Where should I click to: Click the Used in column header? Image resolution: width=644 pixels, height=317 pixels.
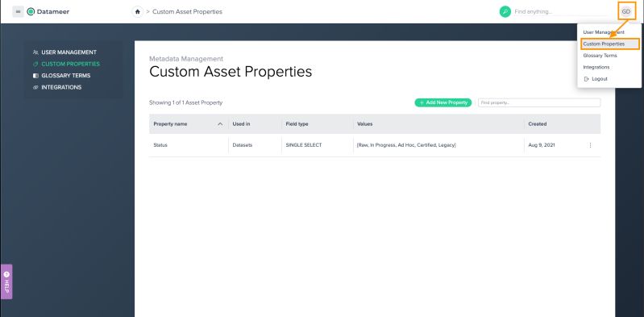click(x=241, y=123)
